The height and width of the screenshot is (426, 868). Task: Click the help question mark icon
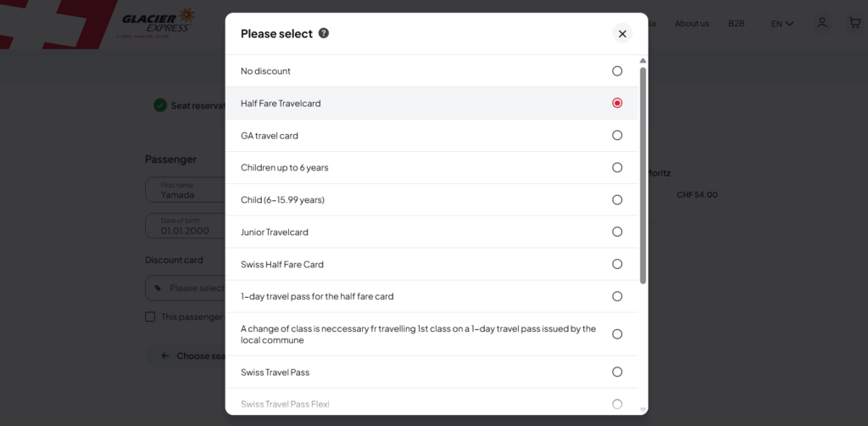click(x=323, y=34)
